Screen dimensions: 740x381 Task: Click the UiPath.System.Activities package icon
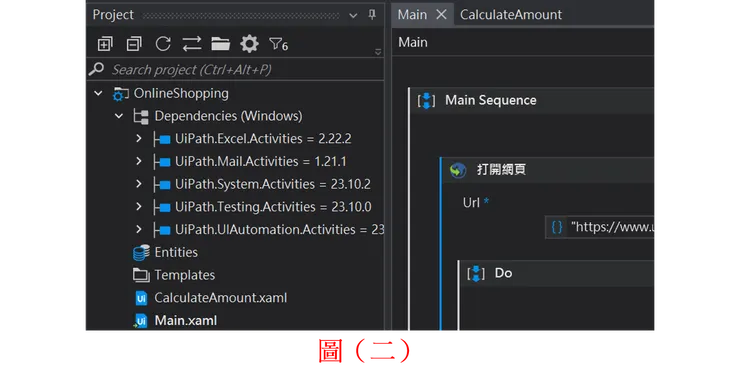click(x=162, y=184)
